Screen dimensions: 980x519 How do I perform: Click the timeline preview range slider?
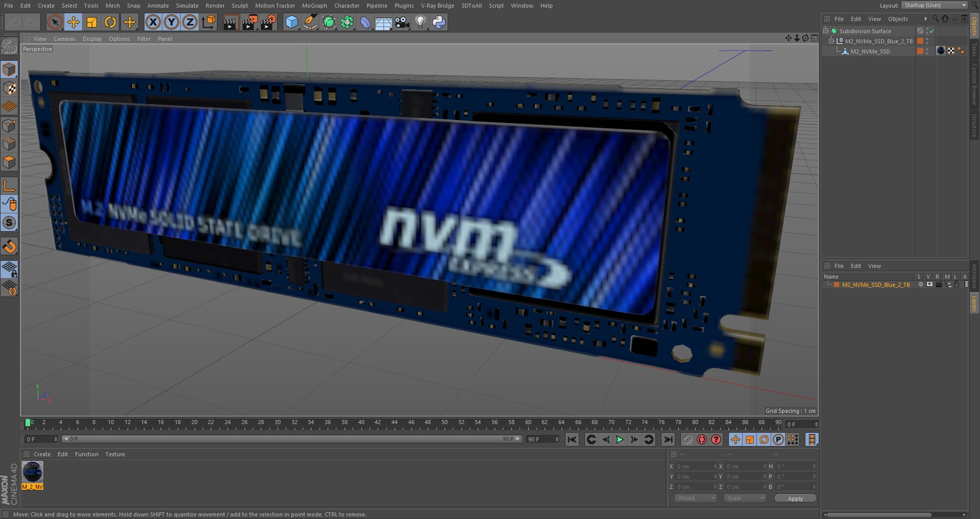(x=292, y=439)
